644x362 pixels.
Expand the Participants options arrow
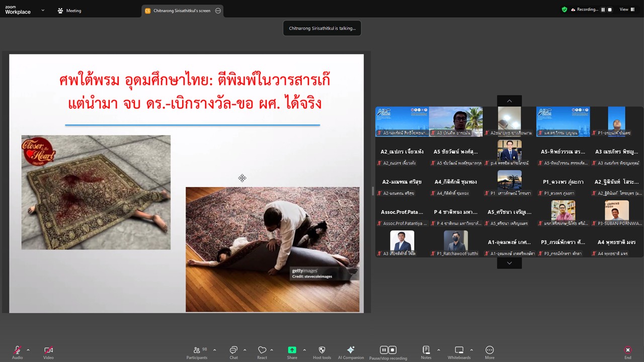[x=214, y=350]
